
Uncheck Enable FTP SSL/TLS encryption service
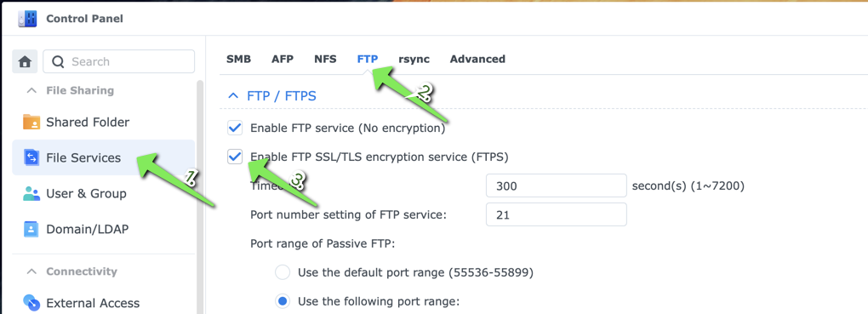click(235, 157)
